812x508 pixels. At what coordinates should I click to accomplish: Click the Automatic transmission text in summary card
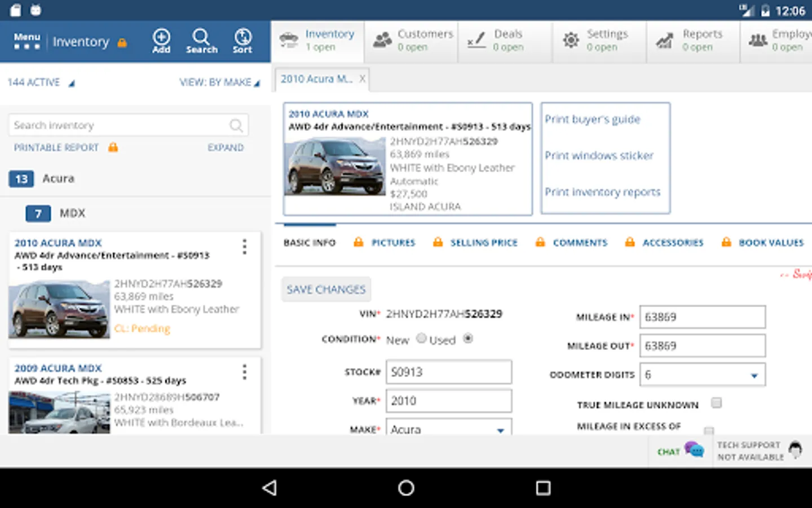(x=414, y=181)
